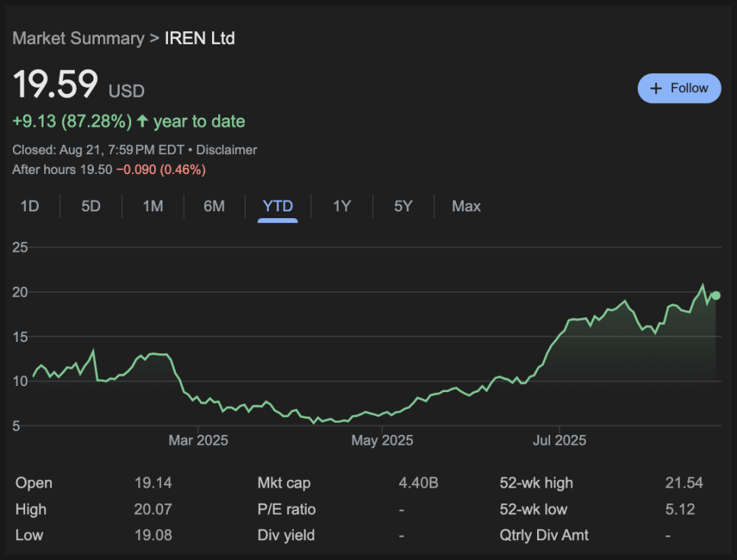
Task: Click the Closed: Aug 21, 7:59 PM EDT timestamp
Action: pyautogui.click(x=98, y=150)
